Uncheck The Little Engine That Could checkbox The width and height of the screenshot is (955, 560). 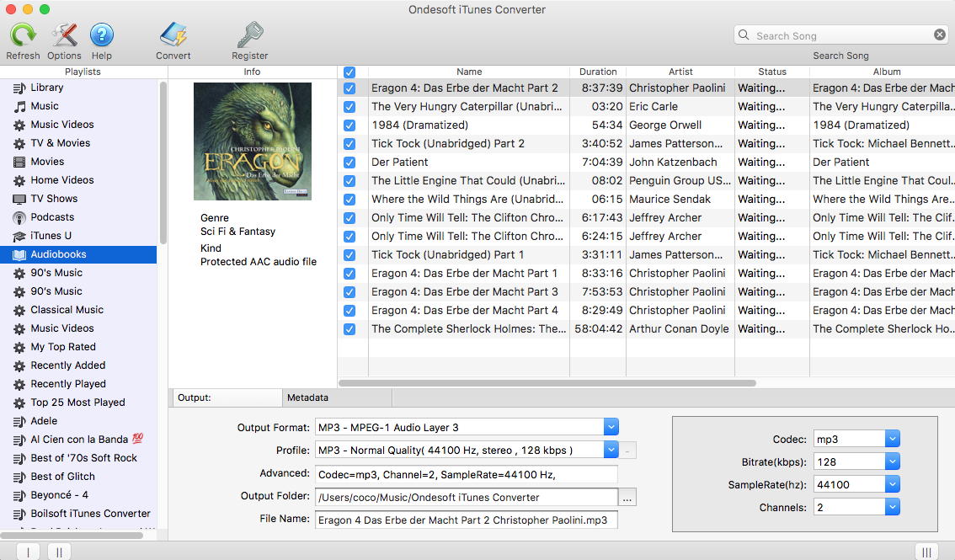pos(349,181)
